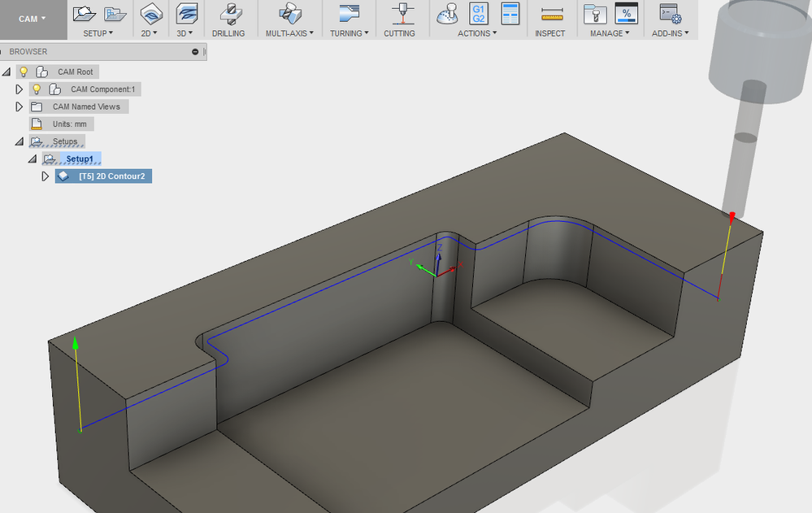Click the Multi-Axis machining icon
This screenshot has width=812, height=513.
pos(290,14)
